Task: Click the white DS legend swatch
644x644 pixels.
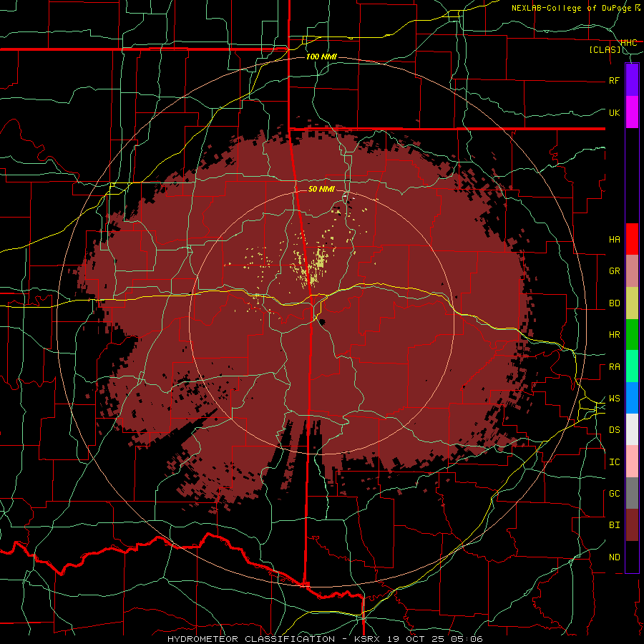Action: click(632, 429)
